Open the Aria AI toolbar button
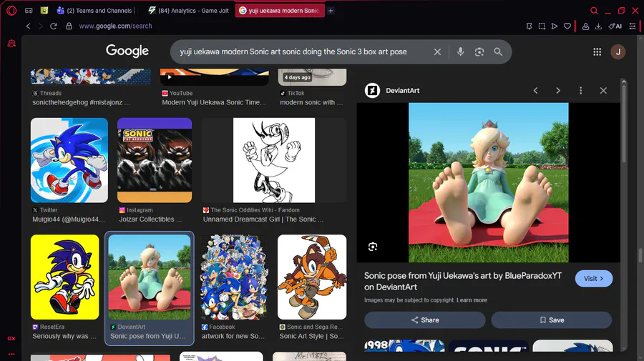This screenshot has height=361, width=644. [x=615, y=26]
